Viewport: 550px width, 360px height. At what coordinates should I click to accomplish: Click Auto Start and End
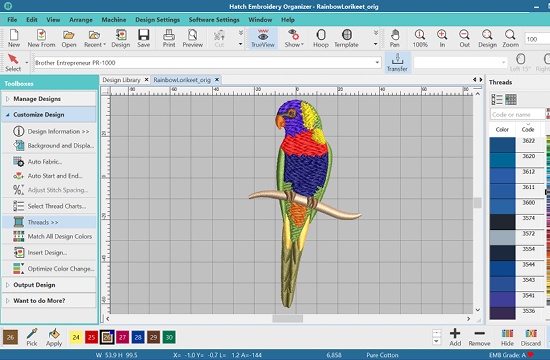pyautogui.click(x=49, y=176)
